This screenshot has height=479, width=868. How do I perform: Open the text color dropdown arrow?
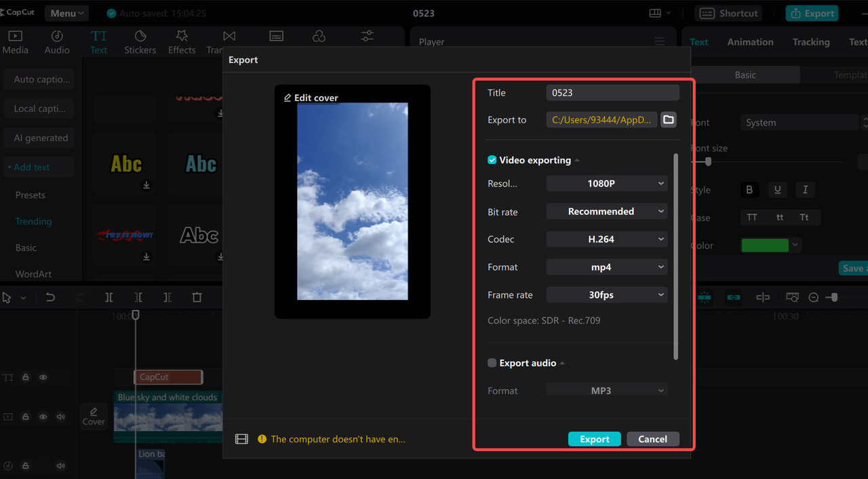click(x=795, y=245)
